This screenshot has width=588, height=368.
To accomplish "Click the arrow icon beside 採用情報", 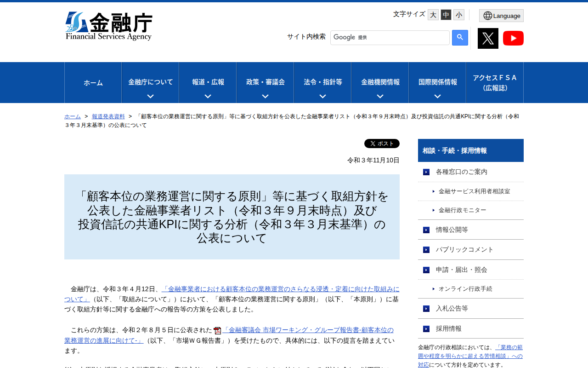I will pyautogui.click(x=426, y=329).
